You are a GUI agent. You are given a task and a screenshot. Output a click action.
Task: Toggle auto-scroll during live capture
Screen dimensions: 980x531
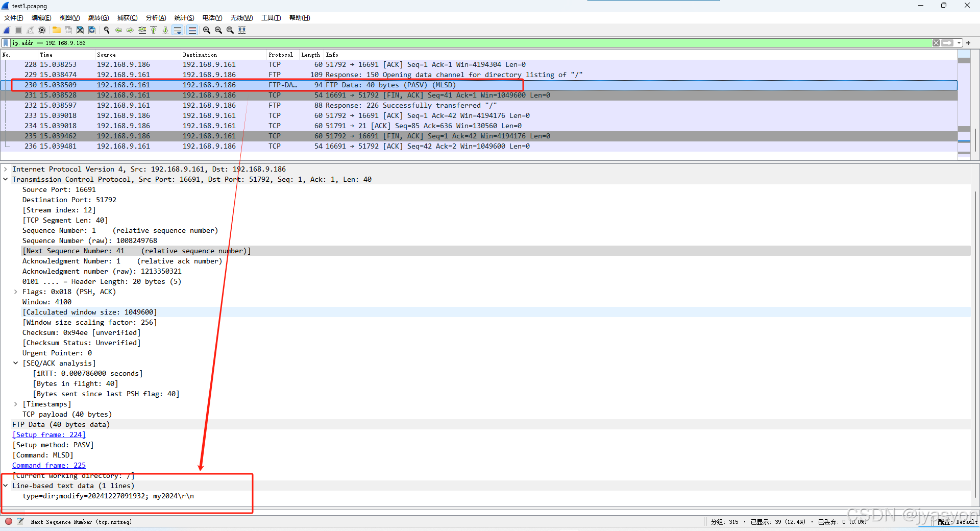click(178, 30)
